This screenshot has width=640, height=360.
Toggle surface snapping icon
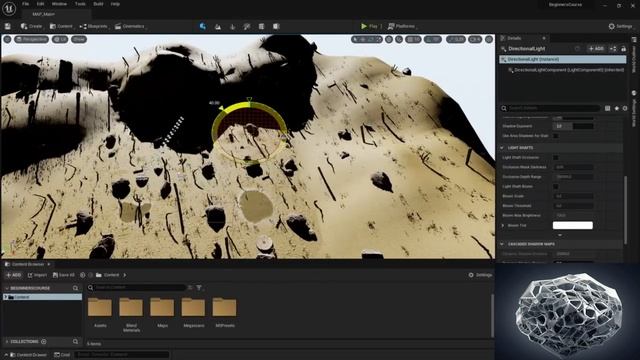coord(399,39)
